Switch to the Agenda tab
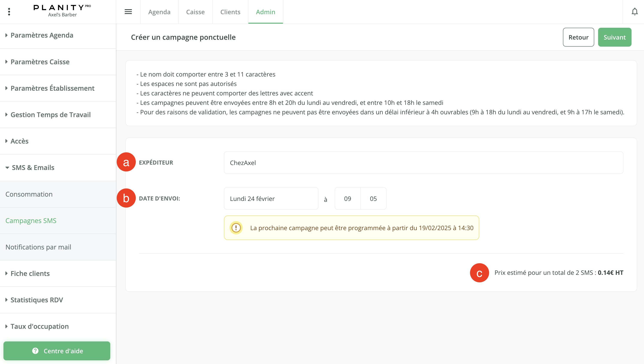 [x=159, y=12]
